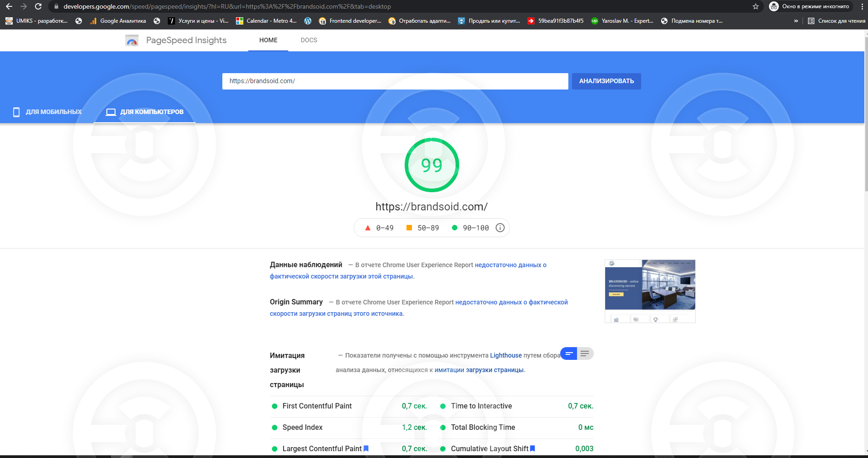Open the Frontend developer bookmark

click(x=350, y=21)
